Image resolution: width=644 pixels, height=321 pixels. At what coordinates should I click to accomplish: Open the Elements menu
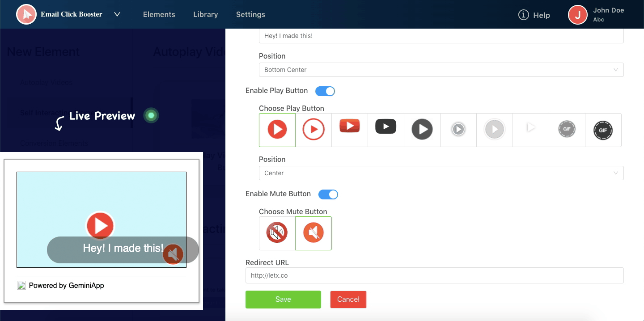[159, 14]
